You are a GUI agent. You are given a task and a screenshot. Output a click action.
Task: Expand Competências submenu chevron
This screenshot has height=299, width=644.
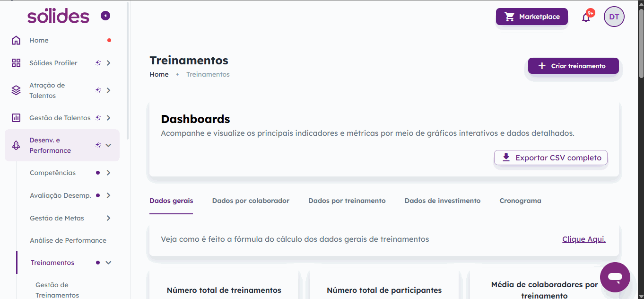pos(108,173)
